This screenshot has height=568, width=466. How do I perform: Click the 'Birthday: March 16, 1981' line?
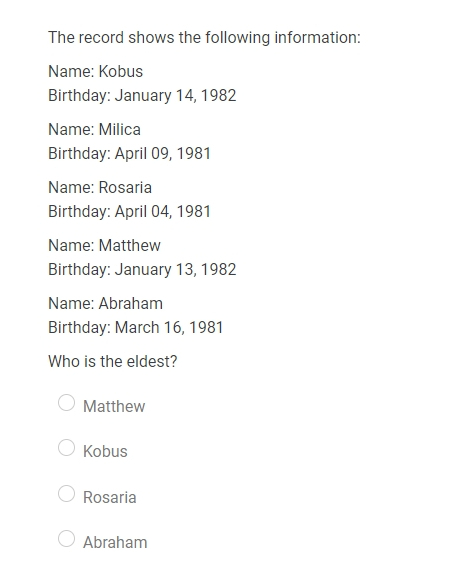136,327
